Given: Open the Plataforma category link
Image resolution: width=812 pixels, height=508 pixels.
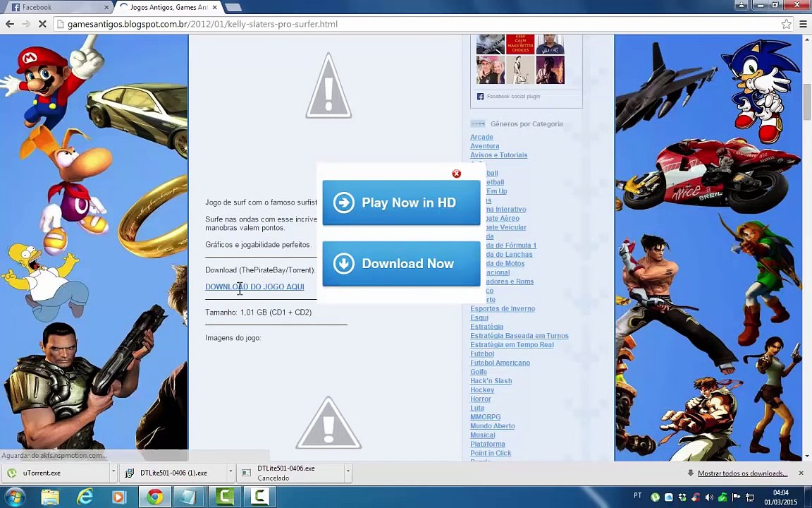Looking at the screenshot, I should 487,445.
